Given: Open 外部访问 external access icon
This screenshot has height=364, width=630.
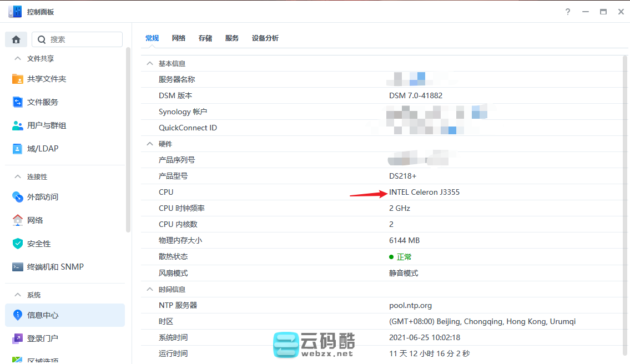Looking at the screenshot, I should 18,197.
